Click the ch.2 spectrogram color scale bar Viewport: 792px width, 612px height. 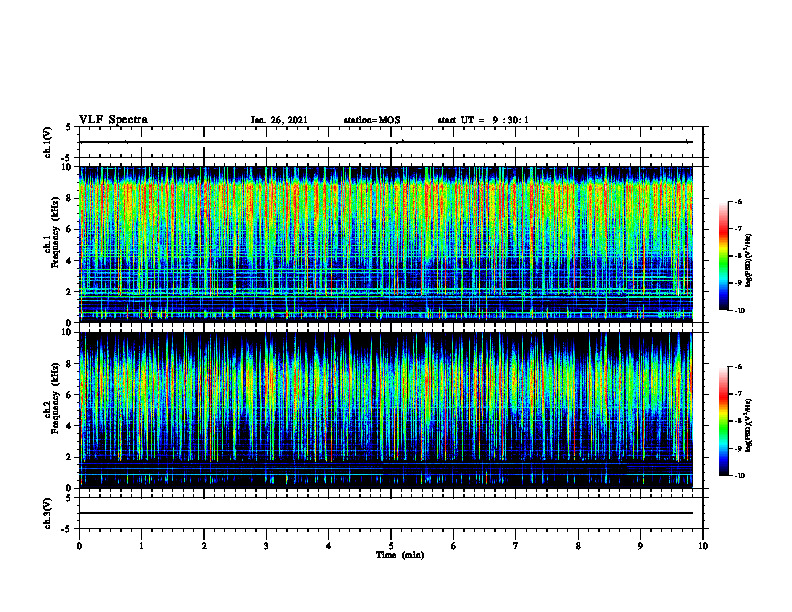[x=723, y=421]
